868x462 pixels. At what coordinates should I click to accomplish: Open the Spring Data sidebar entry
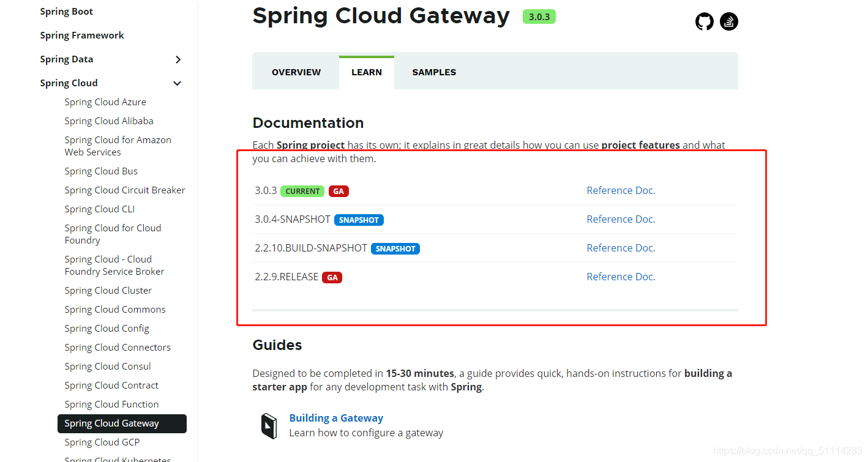tap(67, 59)
